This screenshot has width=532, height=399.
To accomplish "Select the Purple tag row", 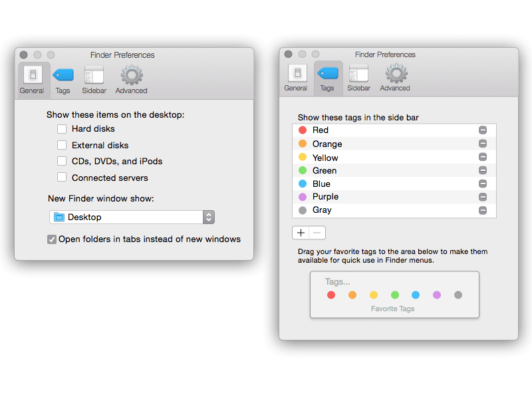I will point(394,197).
